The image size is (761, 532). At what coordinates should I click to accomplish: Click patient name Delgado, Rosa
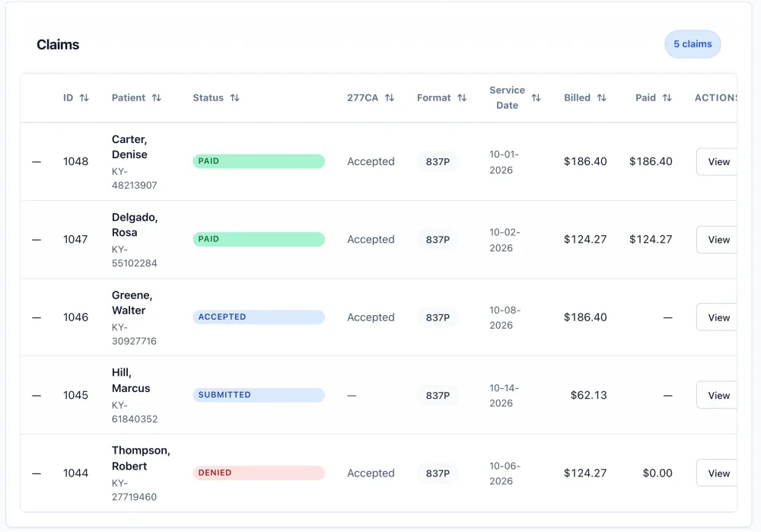(x=135, y=225)
